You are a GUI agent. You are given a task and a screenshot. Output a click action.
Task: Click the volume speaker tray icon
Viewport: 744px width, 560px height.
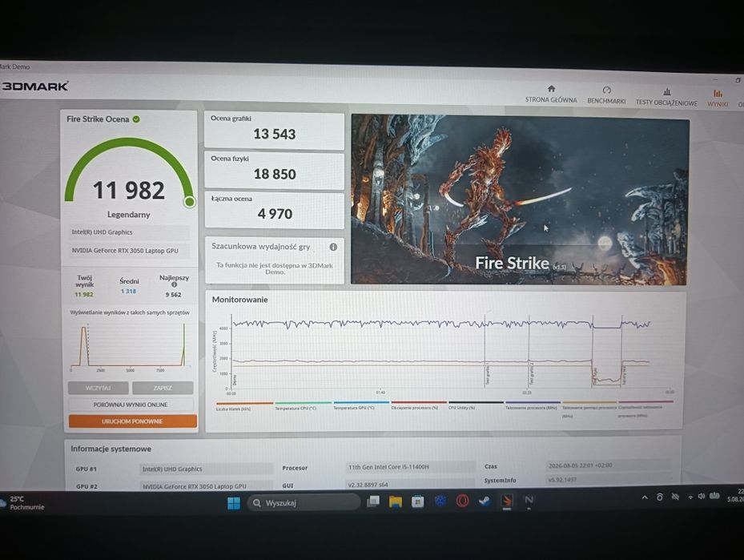click(x=702, y=496)
